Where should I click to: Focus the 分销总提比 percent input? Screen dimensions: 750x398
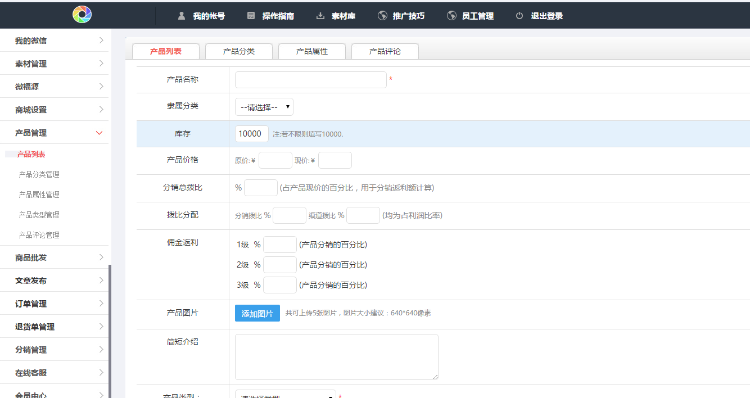coord(261,188)
